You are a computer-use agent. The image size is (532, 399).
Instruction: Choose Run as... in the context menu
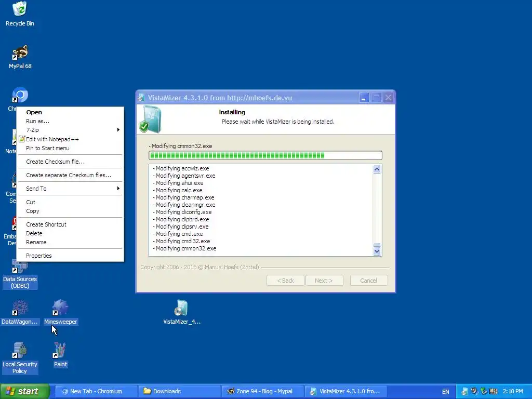pos(70,121)
